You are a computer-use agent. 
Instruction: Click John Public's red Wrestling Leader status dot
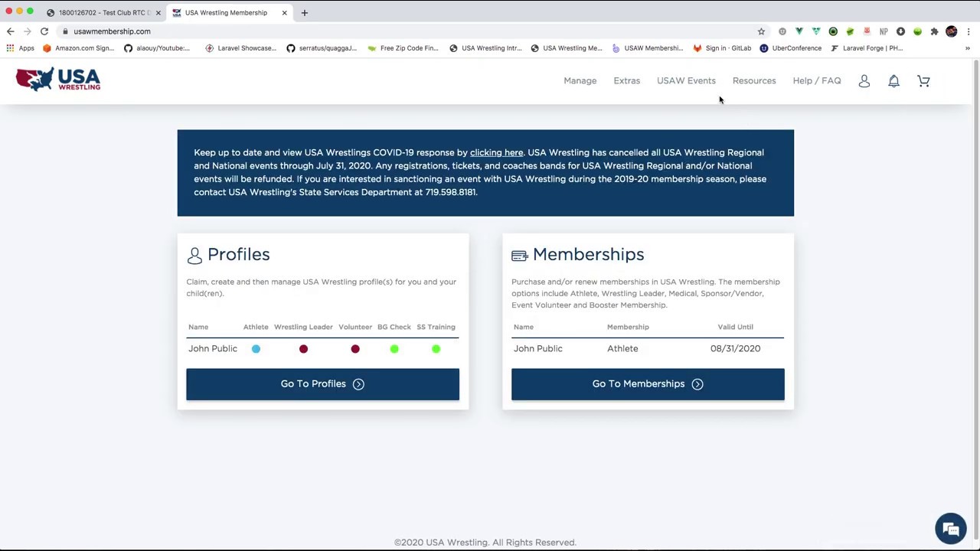tap(303, 349)
